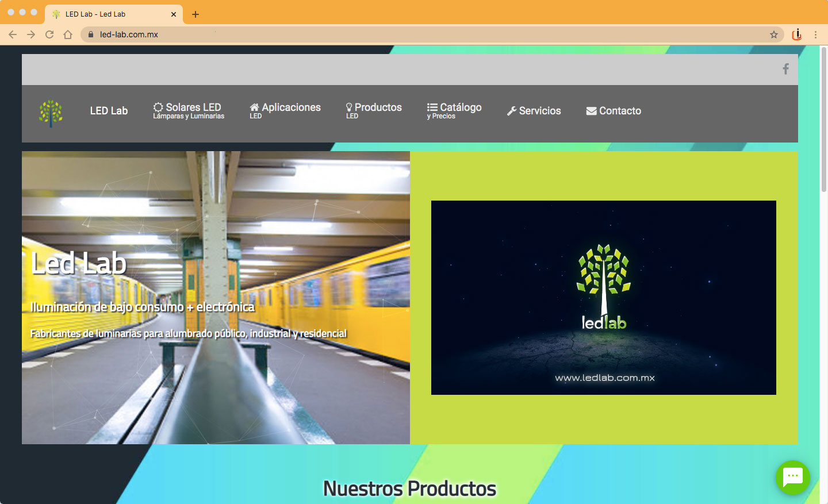This screenshot has width=828, height=504.
Task: Open the Contacto page
Action: [x=614, y=111]
